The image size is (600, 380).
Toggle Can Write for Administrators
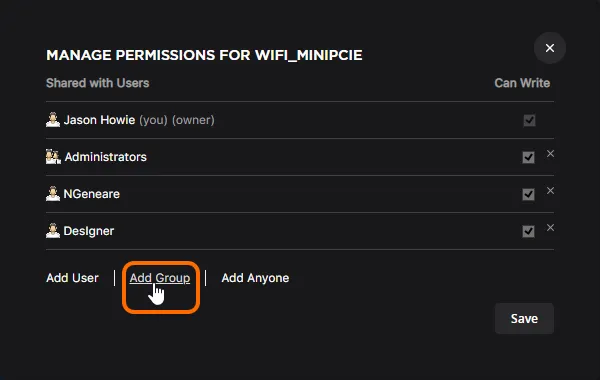point(528,157)
